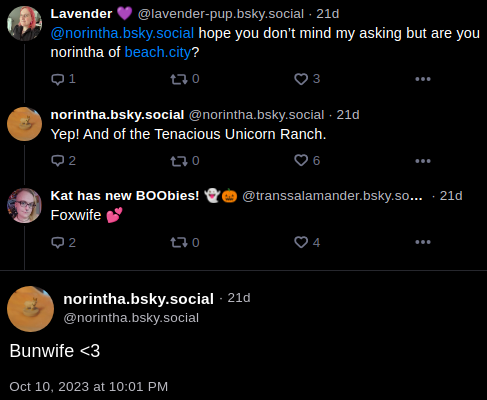
Task: Open @lavender-pup.bsky.social handle
Action: pos(221,14)
